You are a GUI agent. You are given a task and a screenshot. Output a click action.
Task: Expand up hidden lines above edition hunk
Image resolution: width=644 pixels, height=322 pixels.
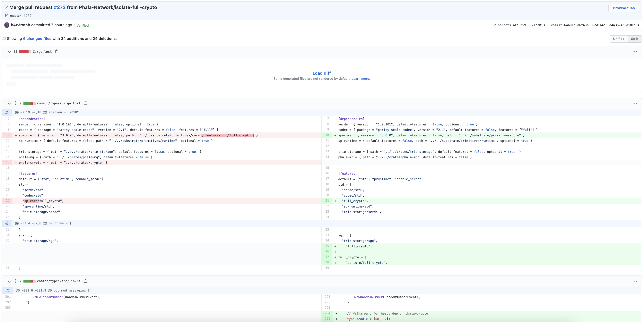pyautogui.click(x=7, y=112)
